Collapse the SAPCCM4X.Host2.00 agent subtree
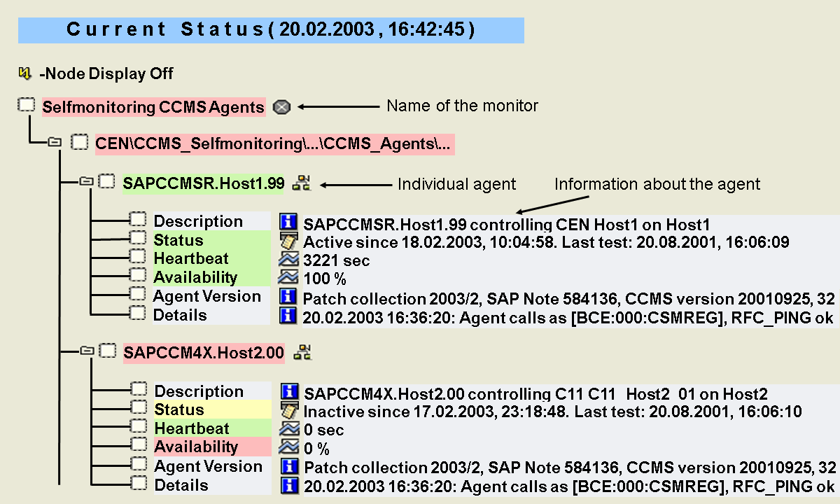 86,351
